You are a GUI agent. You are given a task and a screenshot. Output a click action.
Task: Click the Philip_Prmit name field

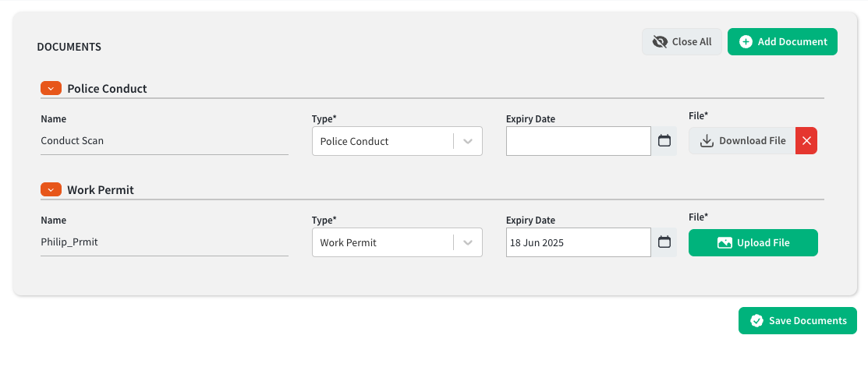click(165, 242)
